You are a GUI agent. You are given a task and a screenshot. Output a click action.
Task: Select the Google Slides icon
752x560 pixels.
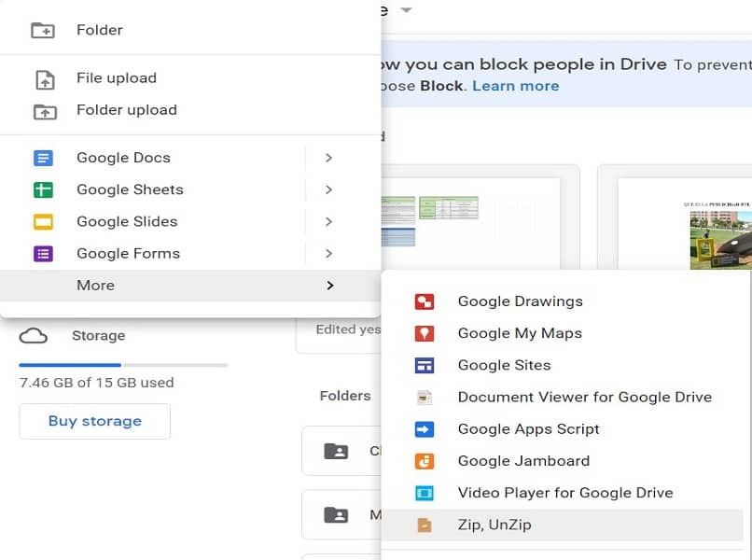(44, 221)
